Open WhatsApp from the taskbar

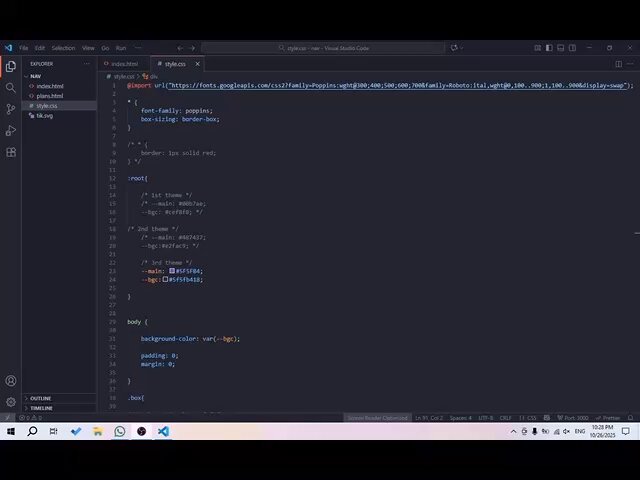point(120,431)
